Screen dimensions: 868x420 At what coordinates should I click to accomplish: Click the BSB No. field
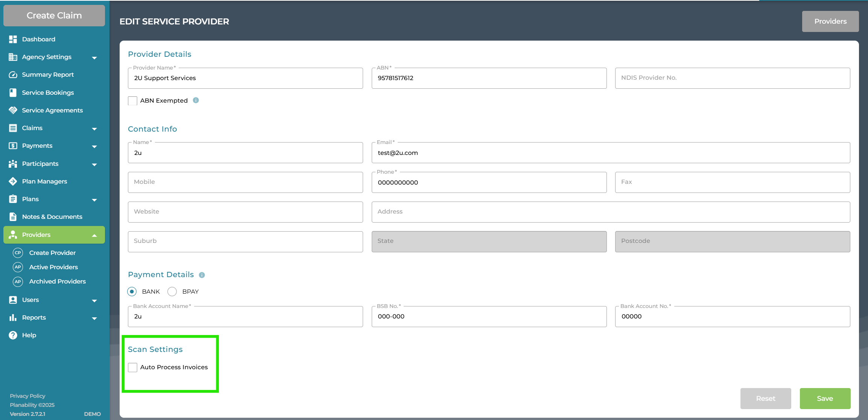[x=489, y=317]
